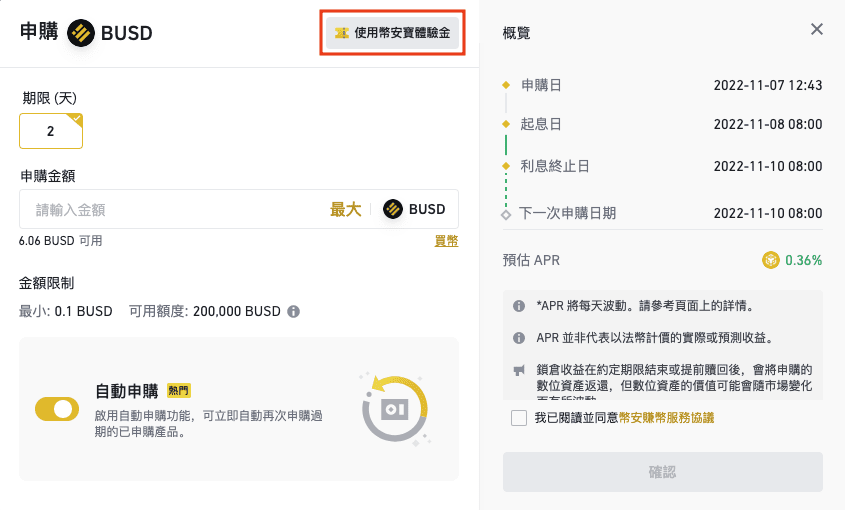
Task: Click info icon beside APR 將每天波動 note
Action: click(518, 306)
